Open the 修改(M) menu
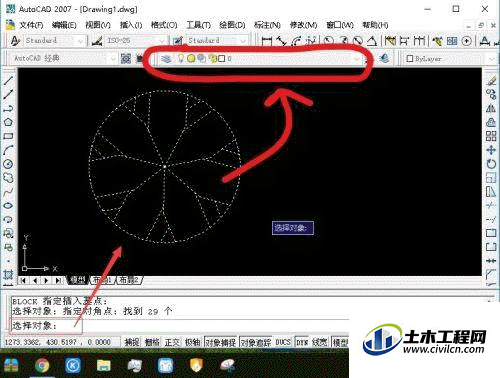The width and height of the screenshot is (500, 378). pyautogui.click(x=303, y=25)
